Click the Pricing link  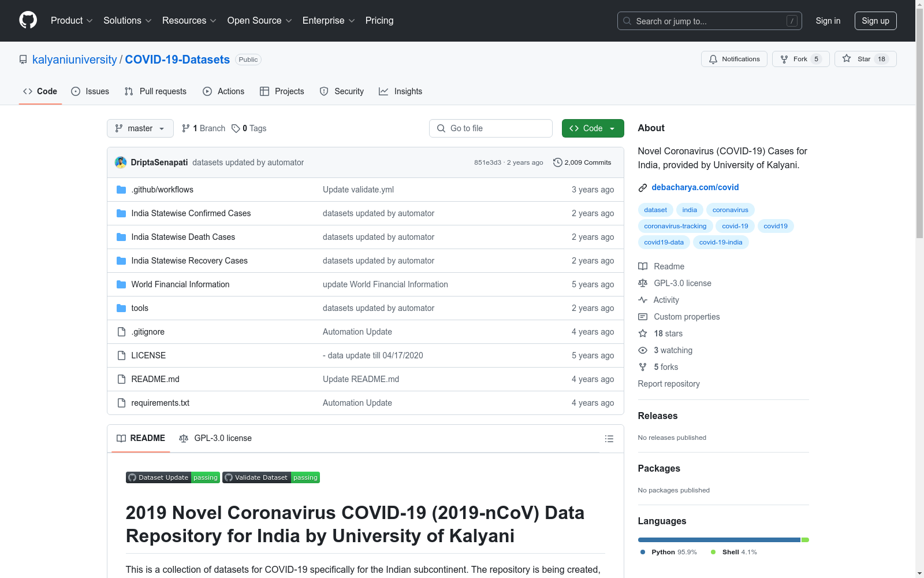pos(379,21)
